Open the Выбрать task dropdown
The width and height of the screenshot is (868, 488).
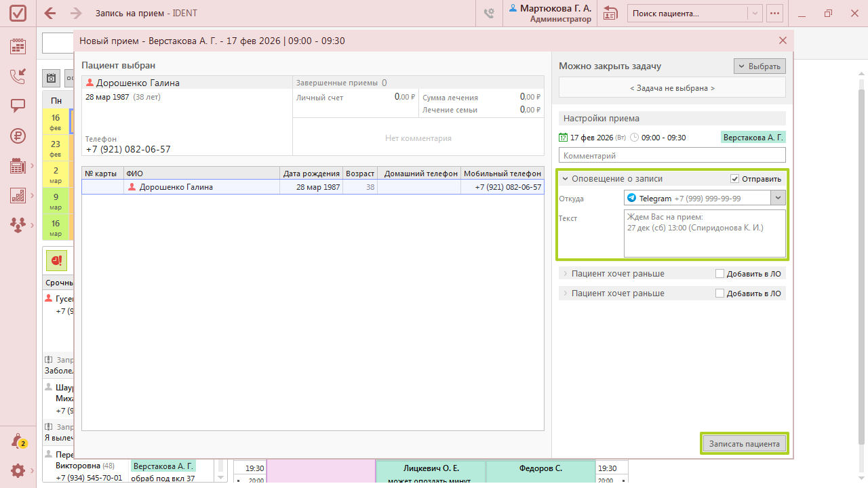pyautogui.click(x=759, y=66)
